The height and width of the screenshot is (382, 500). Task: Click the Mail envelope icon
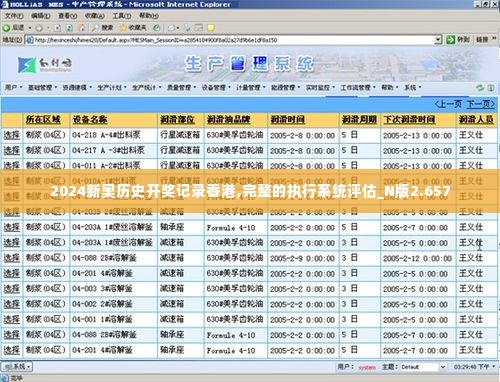click(171, 28)
